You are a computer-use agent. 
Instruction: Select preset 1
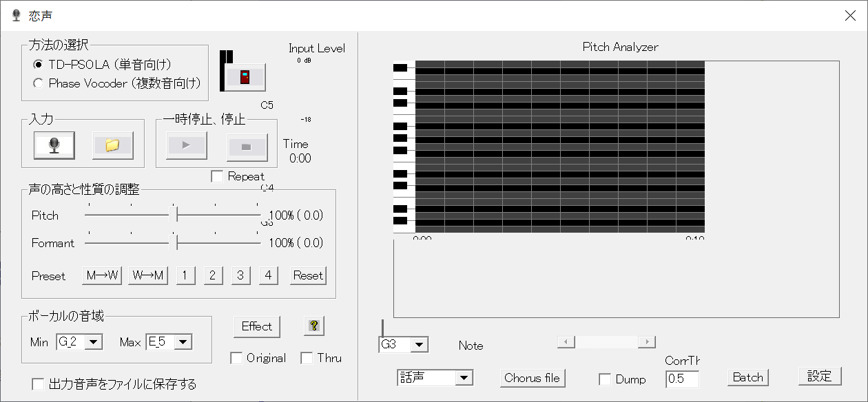click(185, 275)
